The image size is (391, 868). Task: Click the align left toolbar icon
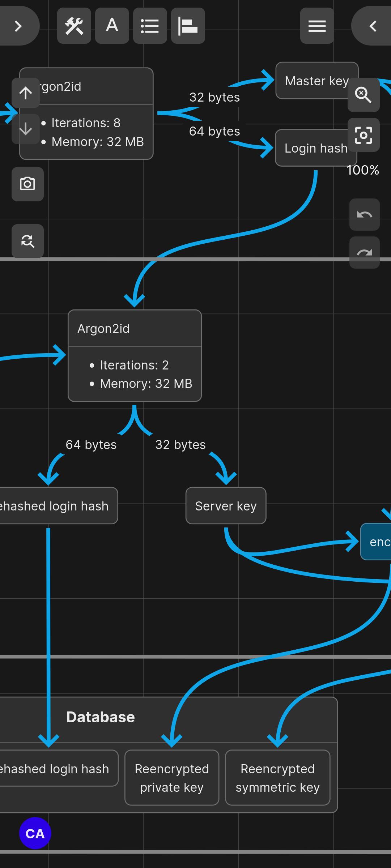pos(188,26)
